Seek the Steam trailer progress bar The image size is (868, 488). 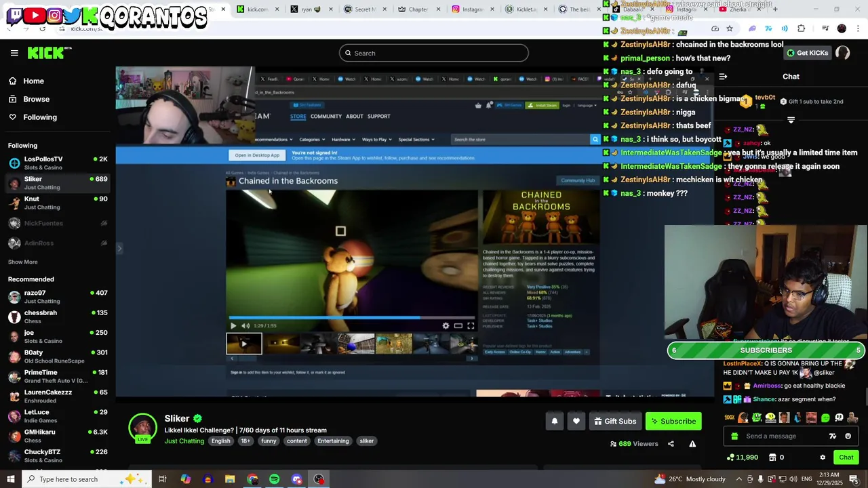pyautogui.click(x=352, y=317)
